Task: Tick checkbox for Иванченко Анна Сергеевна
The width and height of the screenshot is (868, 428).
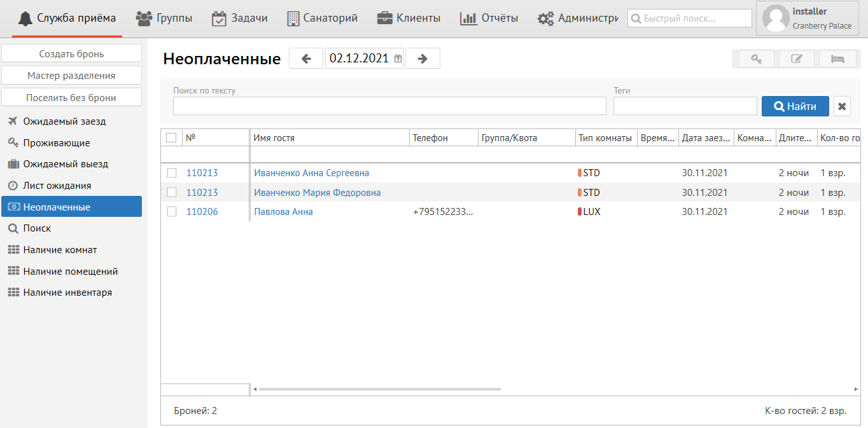Action: click(x=172, y=173)
